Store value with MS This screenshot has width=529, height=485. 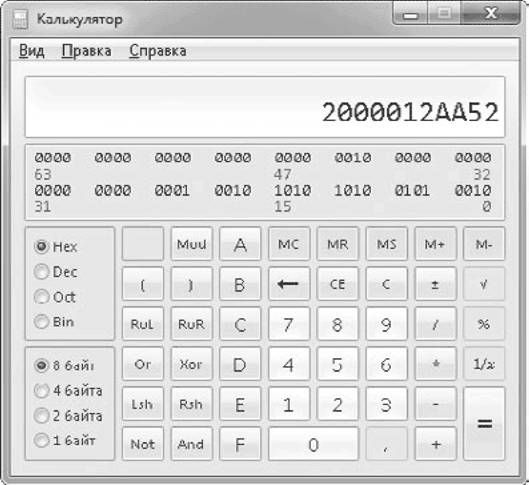click(387, 244)
